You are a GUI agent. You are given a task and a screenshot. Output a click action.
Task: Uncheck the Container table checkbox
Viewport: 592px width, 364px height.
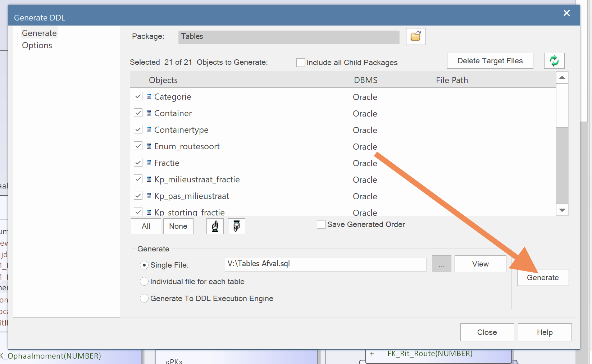pyautogui.click(x=138, y=113)
